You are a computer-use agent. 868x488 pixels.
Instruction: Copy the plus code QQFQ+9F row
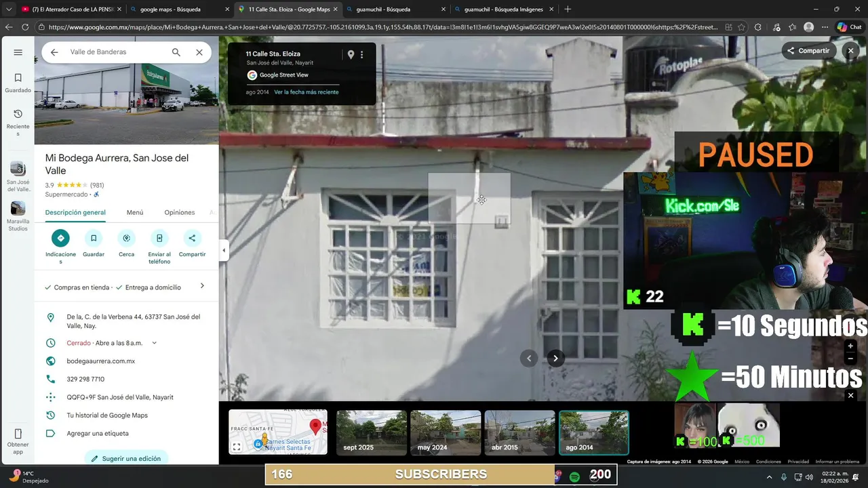(127, 397)
